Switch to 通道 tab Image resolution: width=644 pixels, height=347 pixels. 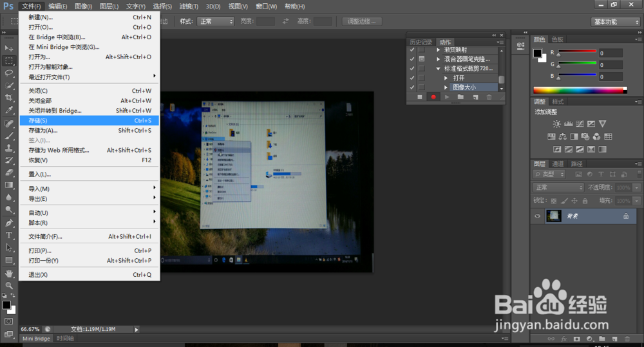[557, 164]
